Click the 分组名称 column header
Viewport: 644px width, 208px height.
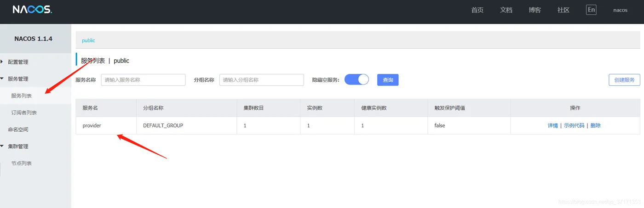pos(187,108)
